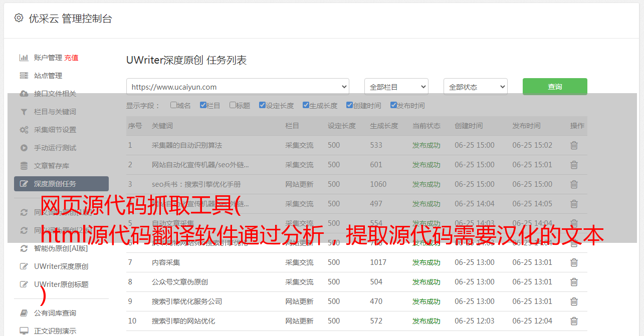Click the 当前状态 column header

[426, 126]
